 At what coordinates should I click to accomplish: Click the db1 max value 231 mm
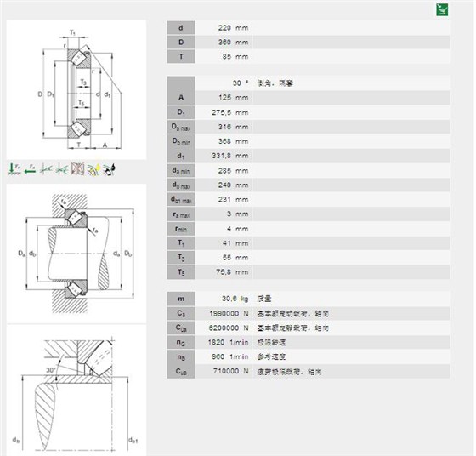(233, 200)
